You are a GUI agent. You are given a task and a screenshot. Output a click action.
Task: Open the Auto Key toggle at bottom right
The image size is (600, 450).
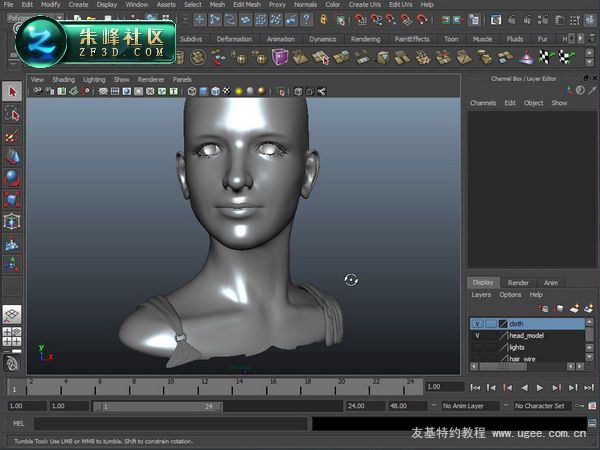[580, 406]
